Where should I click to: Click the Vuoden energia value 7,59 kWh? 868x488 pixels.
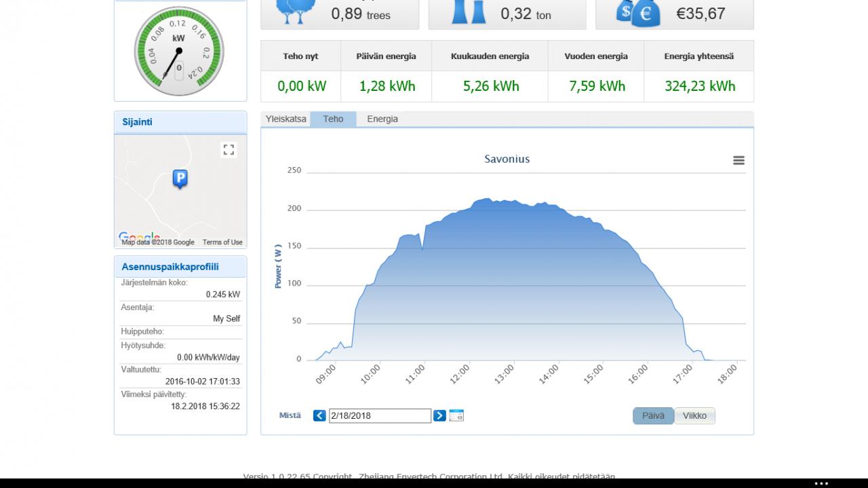[x=597, y=86]
